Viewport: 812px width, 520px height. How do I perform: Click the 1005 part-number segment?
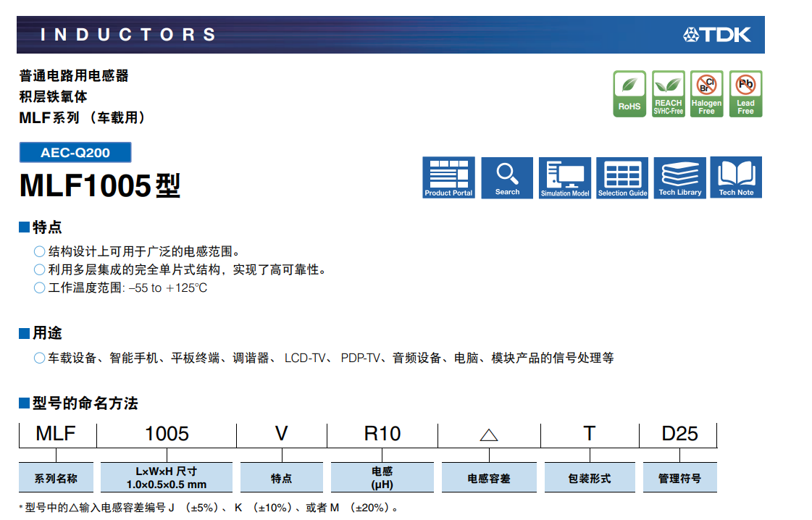coord(167,434)
